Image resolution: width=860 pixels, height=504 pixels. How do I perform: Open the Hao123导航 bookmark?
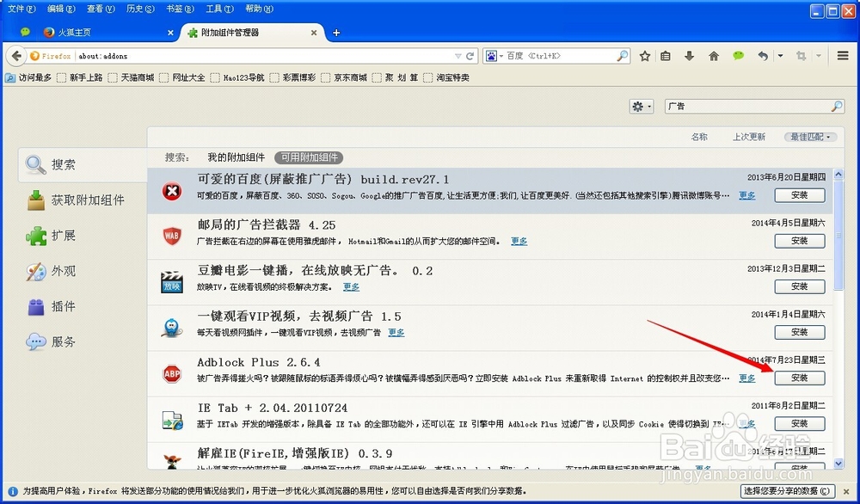[x=237, y=78]
